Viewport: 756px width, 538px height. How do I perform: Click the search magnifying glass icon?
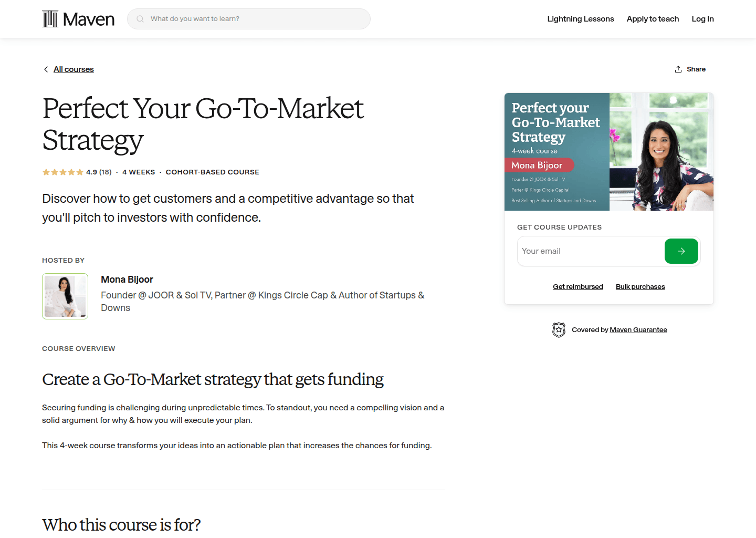coord(140,18)
